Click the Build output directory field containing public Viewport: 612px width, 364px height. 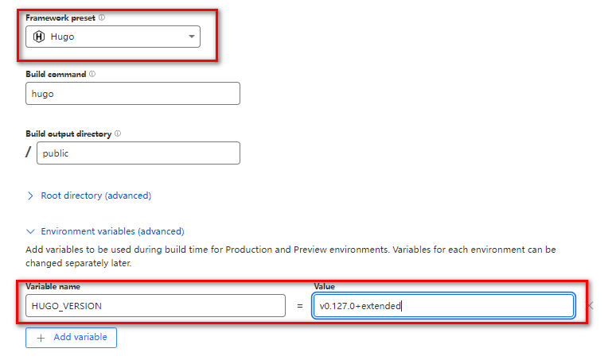pyautogui.click(x=138, y=153)
